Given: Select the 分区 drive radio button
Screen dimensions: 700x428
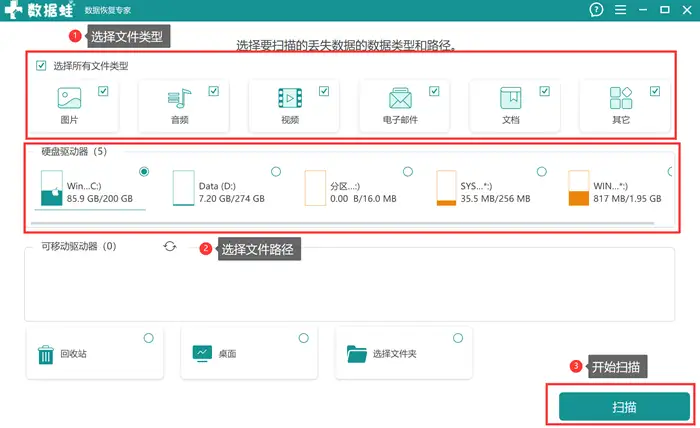Looking at the screenshot, I should (x=408, y=171).
